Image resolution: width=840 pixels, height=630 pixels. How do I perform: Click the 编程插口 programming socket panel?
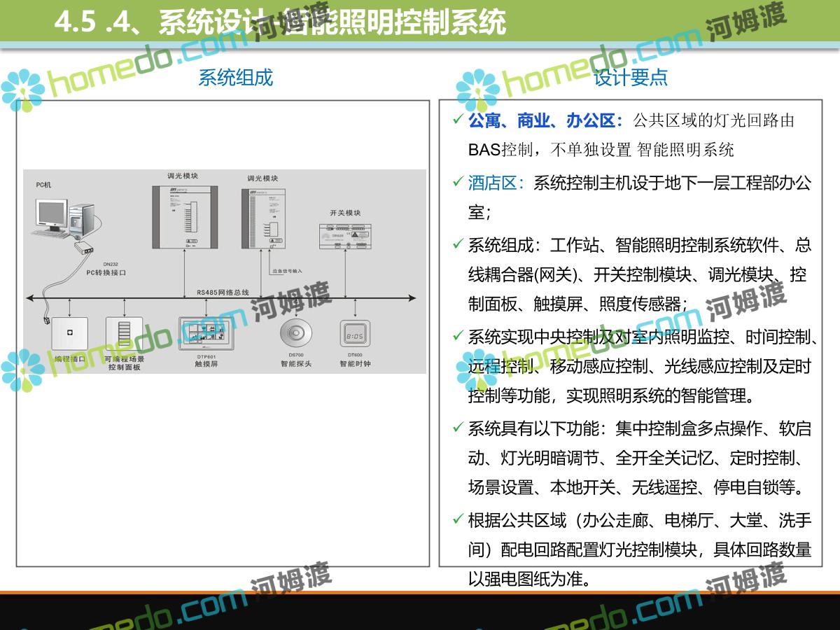pos(69,334)
